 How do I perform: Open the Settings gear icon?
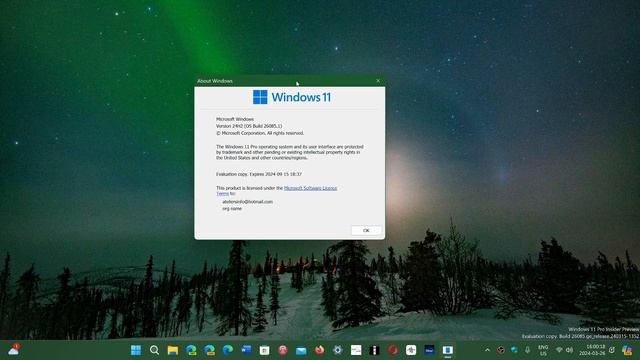[x=338, y=350]
